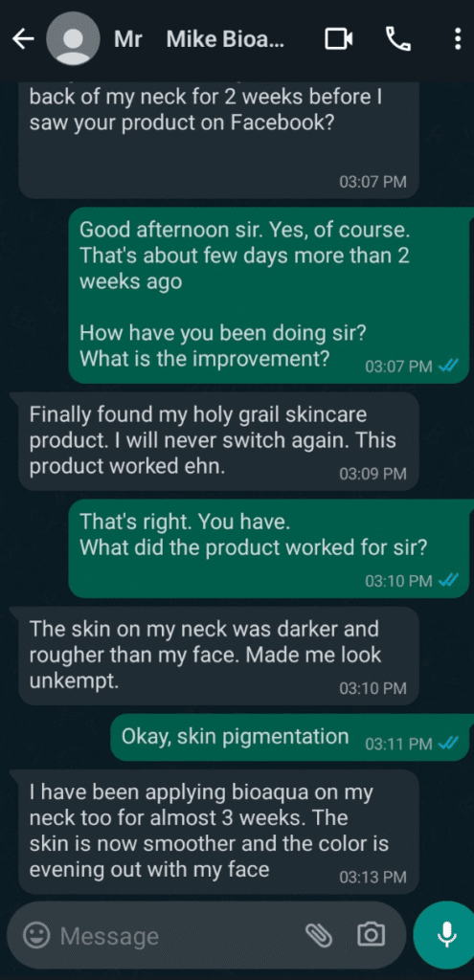474x980 pixels.
Task: Check read ticks on 03:11 PM message
Action: coord(449,744)
